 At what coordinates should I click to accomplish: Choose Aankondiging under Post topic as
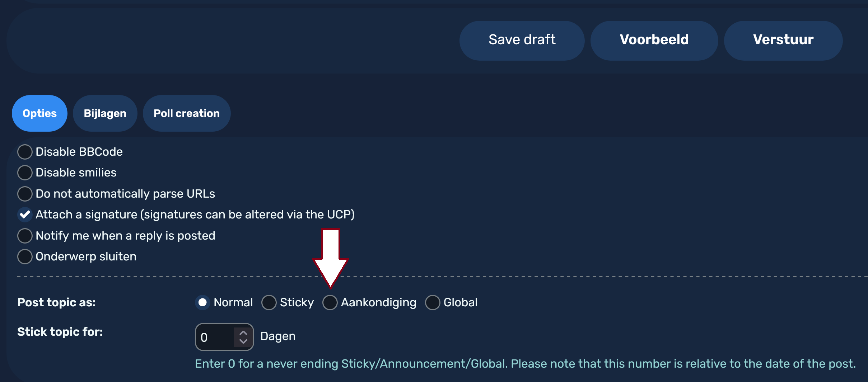tap(329, 302)
